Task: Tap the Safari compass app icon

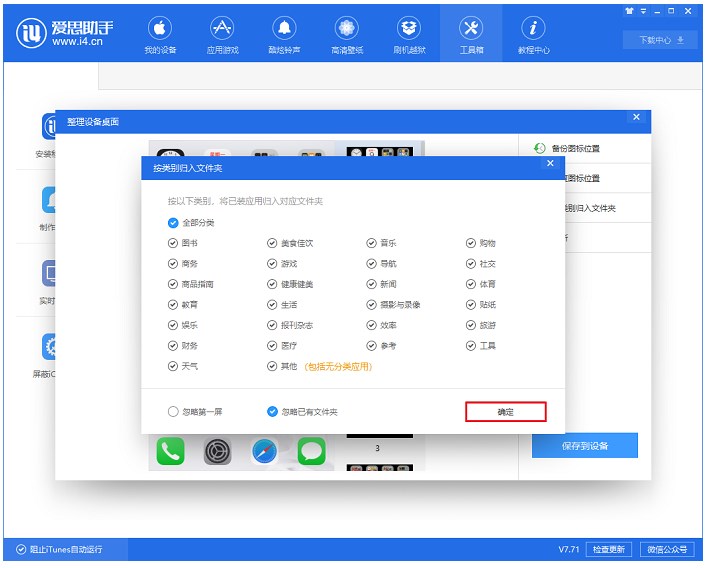Action: pos(264,451)
